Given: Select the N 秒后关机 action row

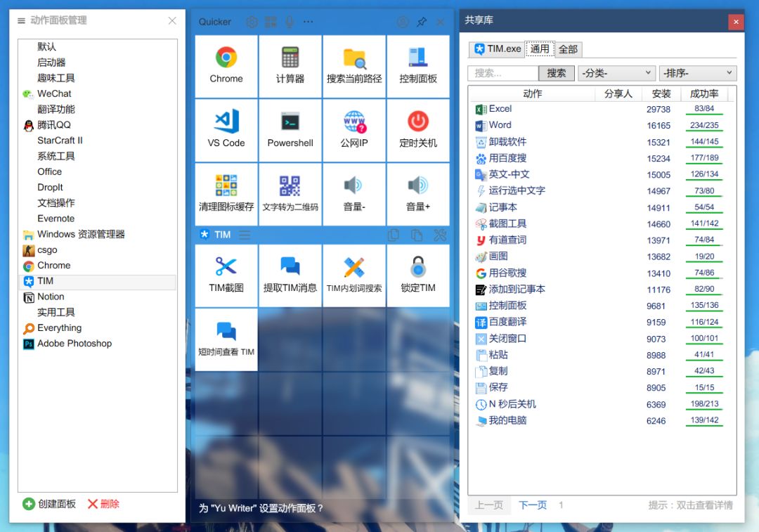Looking at the screenshot, I should (600, 404).
